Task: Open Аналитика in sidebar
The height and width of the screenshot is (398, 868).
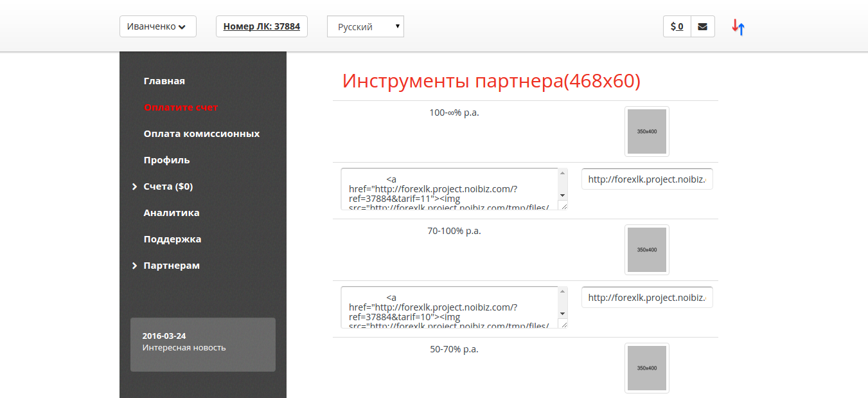Action: point(172,213)
